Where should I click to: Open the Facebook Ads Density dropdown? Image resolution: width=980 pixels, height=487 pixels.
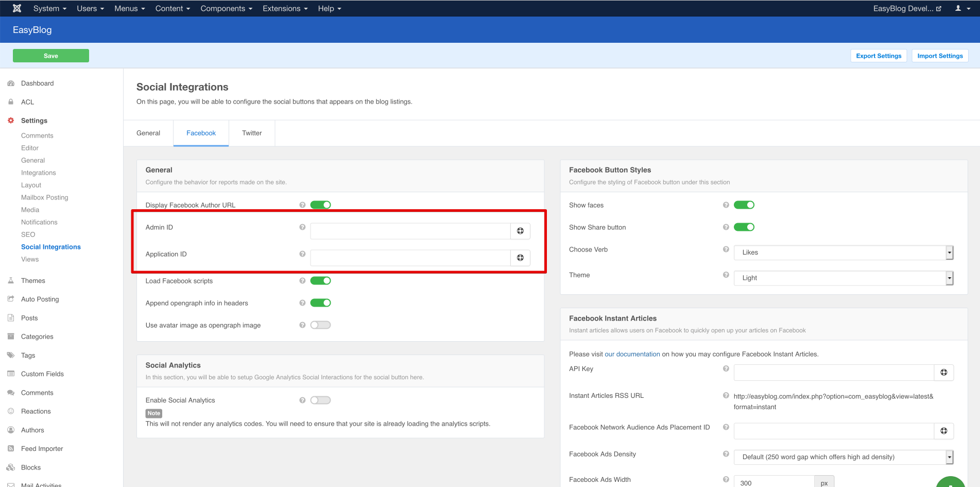click(x=844, y=457)
